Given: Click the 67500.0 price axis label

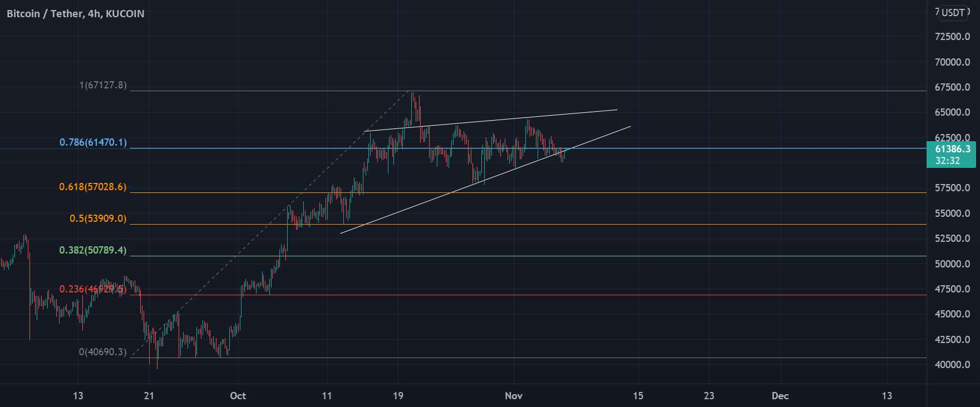Looking at the screenshot, I should (953, 87).
